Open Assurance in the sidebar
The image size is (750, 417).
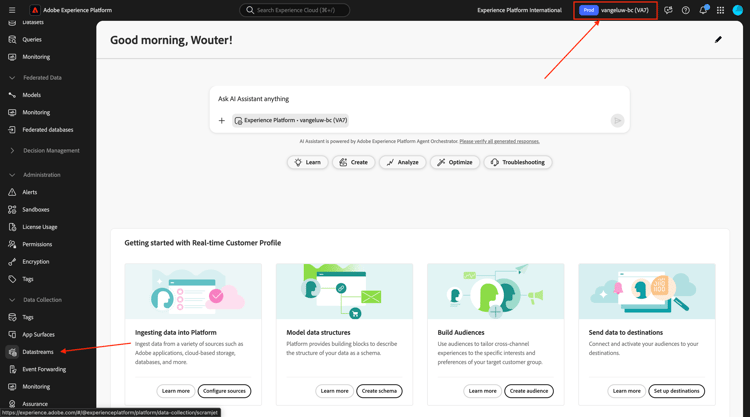(35, 404)
